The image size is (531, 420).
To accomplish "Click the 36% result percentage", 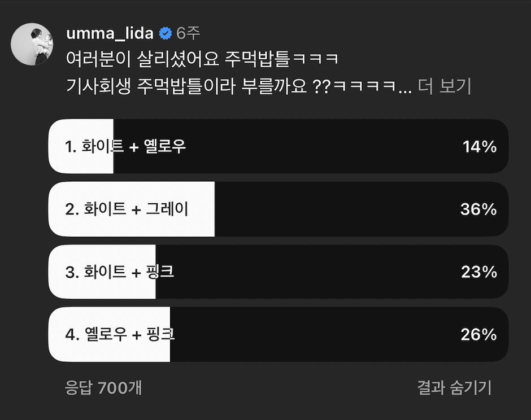I will click(478, 209).
